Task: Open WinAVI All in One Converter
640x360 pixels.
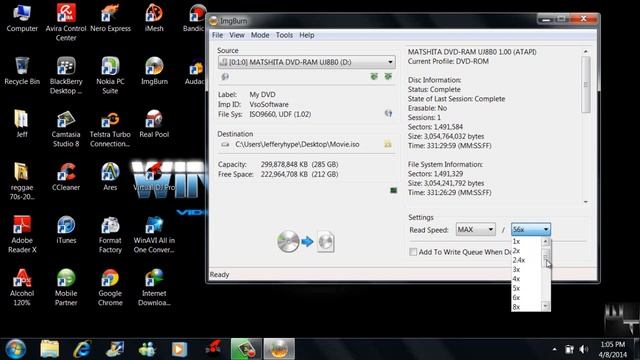Action: [154, 235]
